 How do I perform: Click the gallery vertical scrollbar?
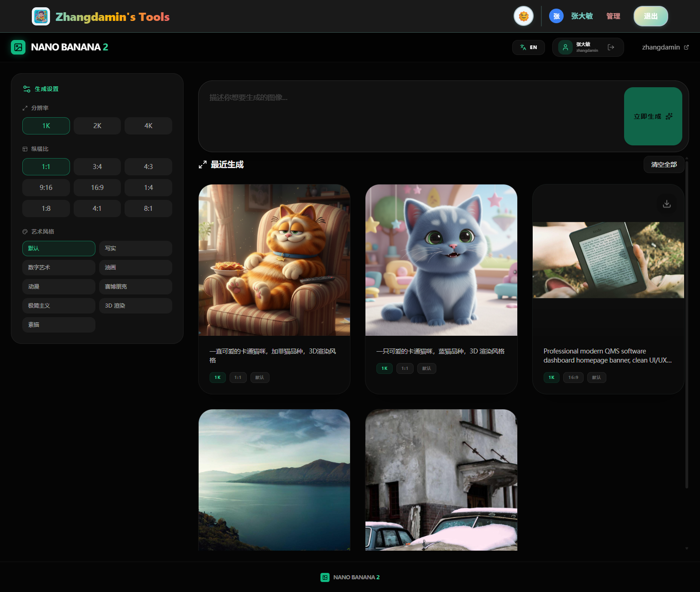686,325
